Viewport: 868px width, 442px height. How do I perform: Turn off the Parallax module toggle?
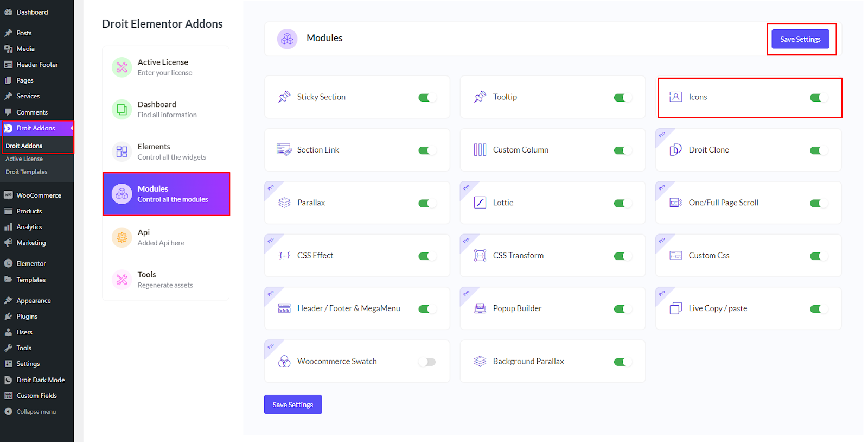pyautogui.click(x=427, y=203)
